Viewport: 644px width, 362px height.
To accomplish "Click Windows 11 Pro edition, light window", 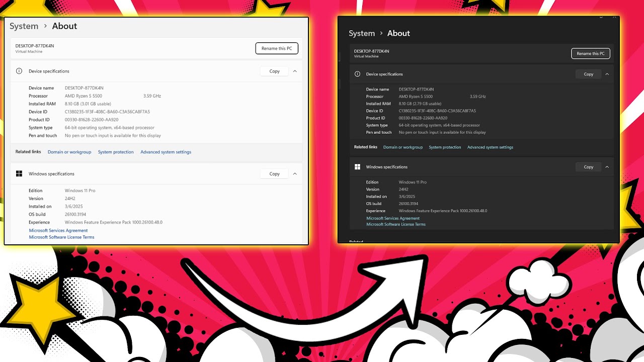I will [x=80, y=191].
